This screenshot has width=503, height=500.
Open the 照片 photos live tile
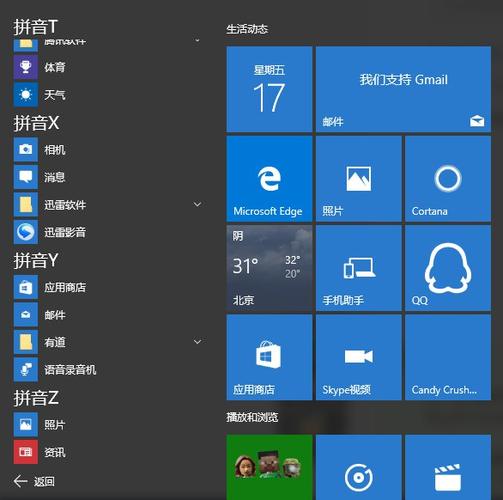(359, 179)
